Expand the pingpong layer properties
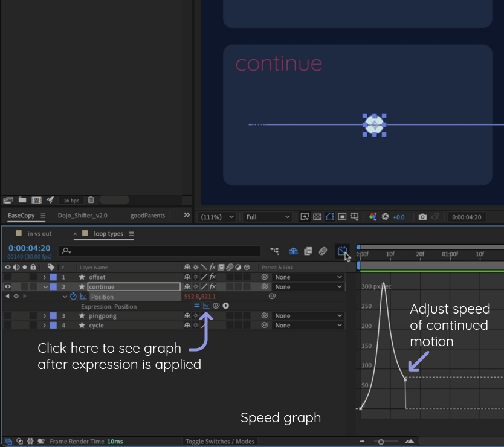Viewport: 504px width, 447px height. tap(44, 316)
